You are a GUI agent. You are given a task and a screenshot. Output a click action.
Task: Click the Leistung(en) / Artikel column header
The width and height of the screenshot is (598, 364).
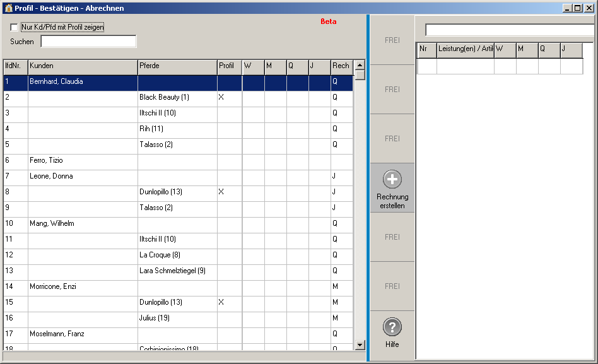(465, 49)
